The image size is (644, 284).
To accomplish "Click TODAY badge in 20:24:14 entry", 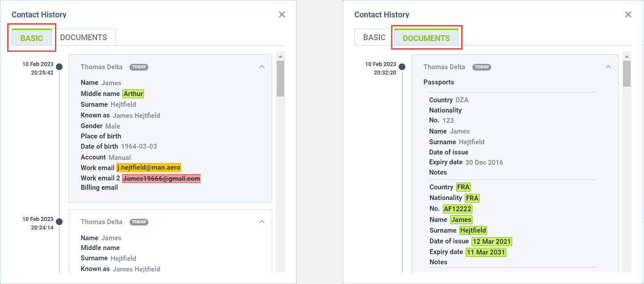I will 139,222.
